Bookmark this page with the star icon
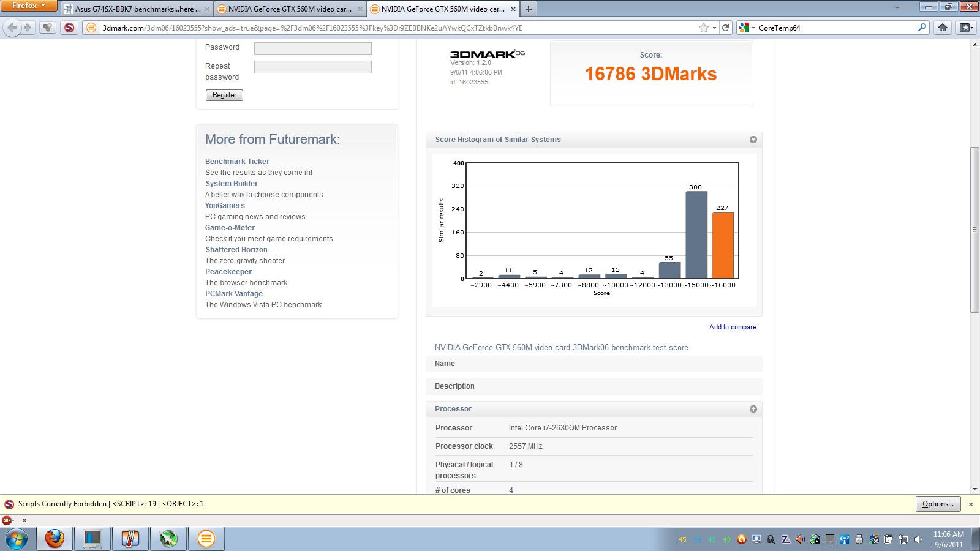The width and height of the screenshot is (980, 551). [x=703, y=28]
